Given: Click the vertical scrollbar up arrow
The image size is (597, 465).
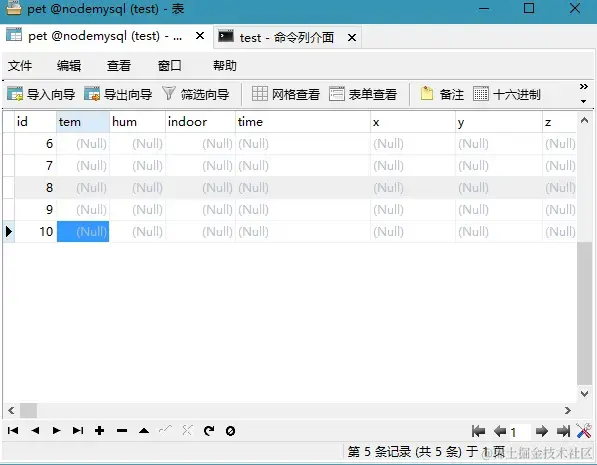Looking at the screenshot, I should pyautogui.click(x=584, y=120).
